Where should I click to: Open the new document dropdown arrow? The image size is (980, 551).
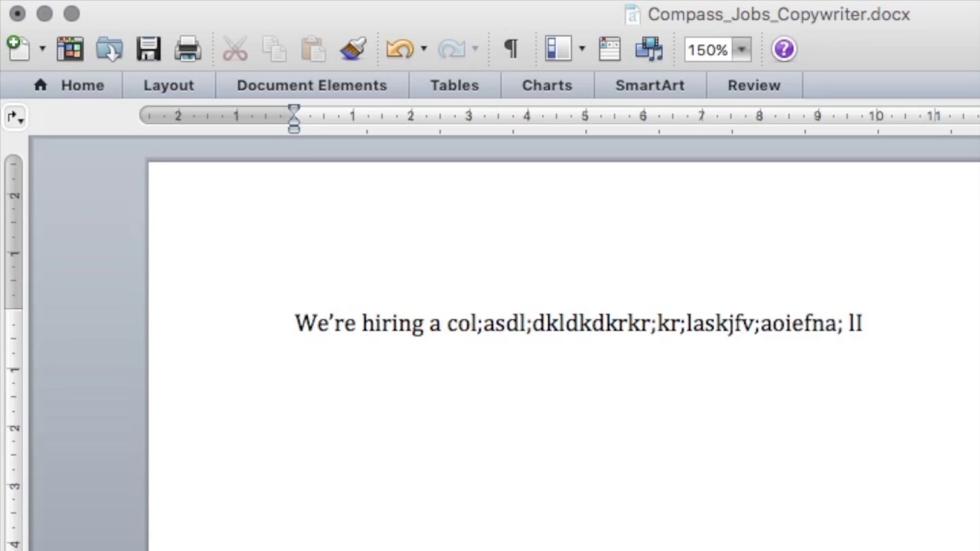click(x=42, y=49)
